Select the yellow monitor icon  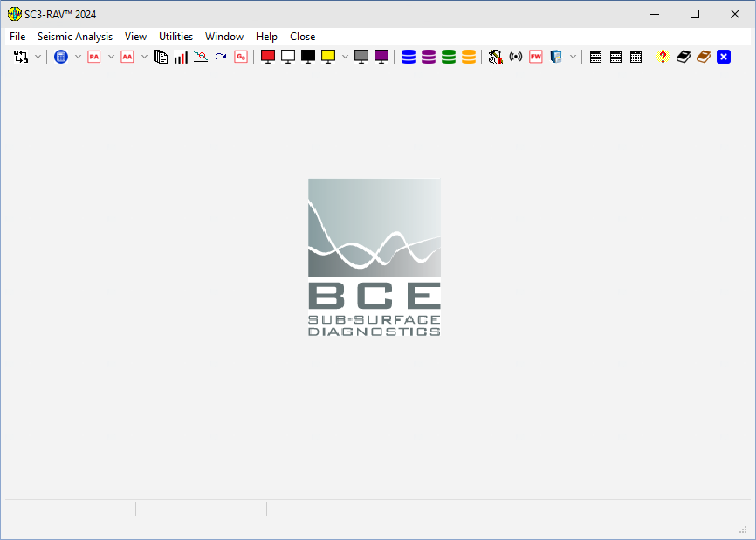pos(328,57)
